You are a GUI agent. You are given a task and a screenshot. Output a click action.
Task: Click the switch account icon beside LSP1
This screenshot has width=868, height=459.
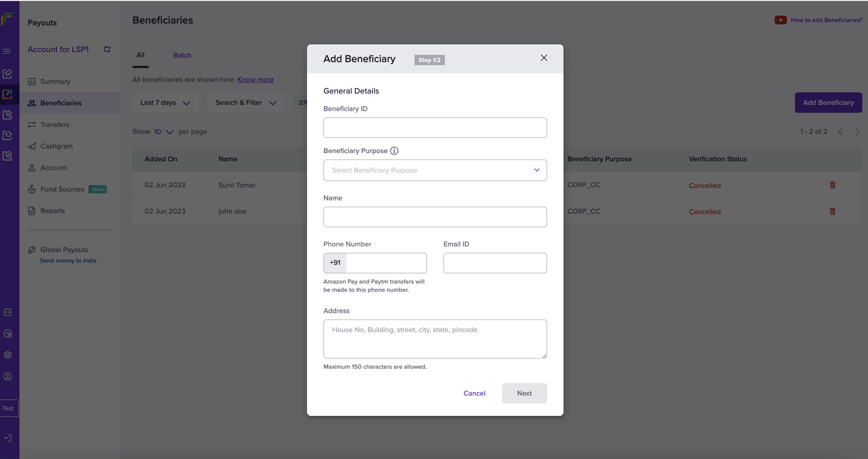tap(107, 49)
